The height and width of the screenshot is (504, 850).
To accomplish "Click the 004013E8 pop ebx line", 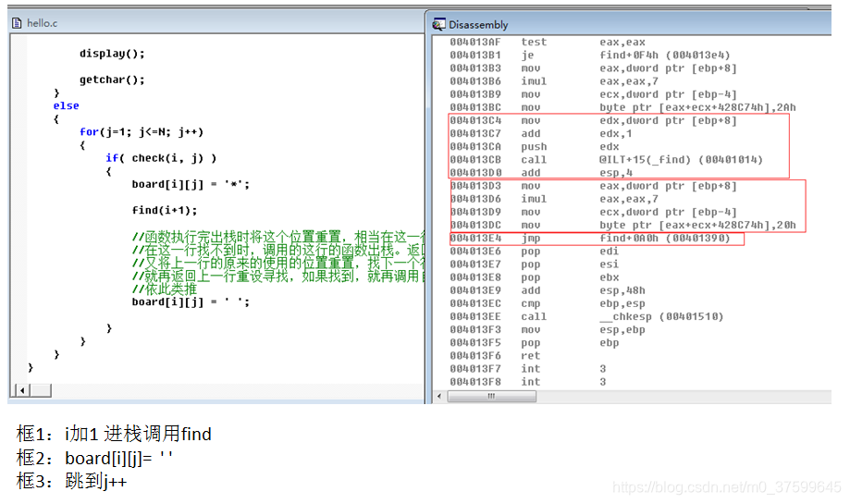I will [535, 277].
